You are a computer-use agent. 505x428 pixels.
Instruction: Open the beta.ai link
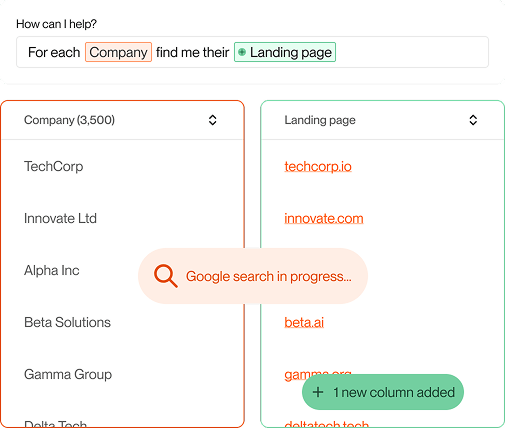(x=304, y=322)
